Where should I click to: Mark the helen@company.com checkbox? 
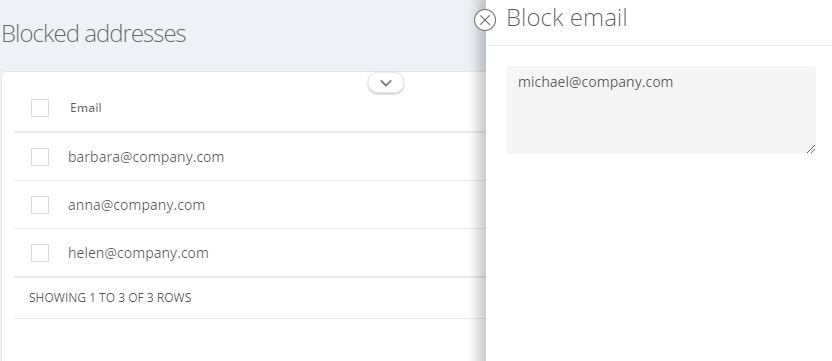coord(40,253)
